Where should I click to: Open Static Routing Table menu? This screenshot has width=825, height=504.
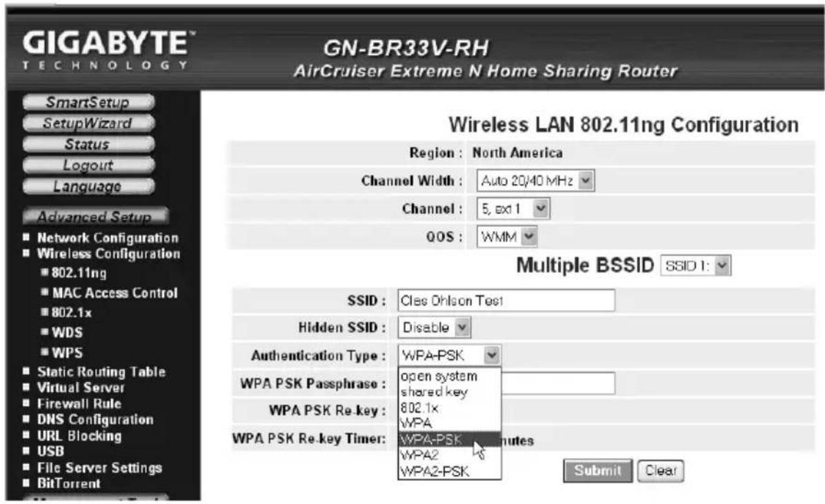coord(101,372)
